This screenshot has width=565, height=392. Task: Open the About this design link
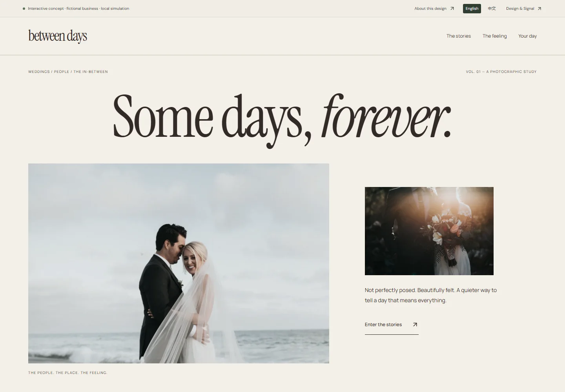tap(434, 9)
